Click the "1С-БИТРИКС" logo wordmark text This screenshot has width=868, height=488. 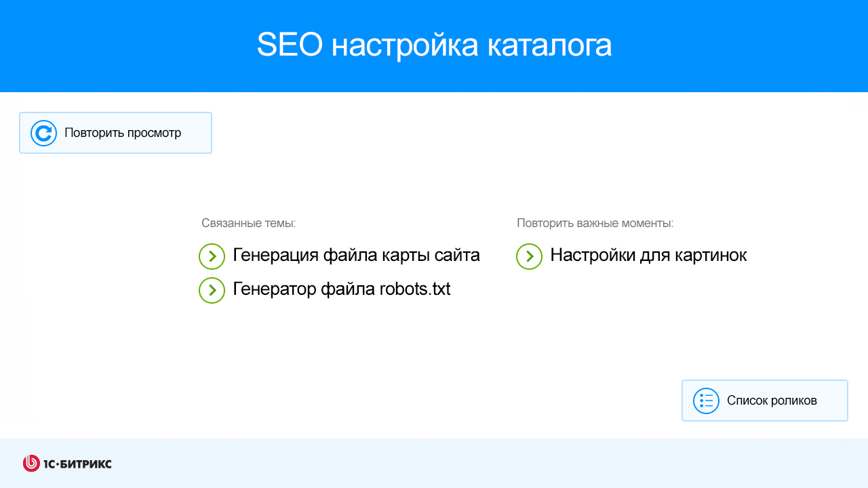point(77,464)
